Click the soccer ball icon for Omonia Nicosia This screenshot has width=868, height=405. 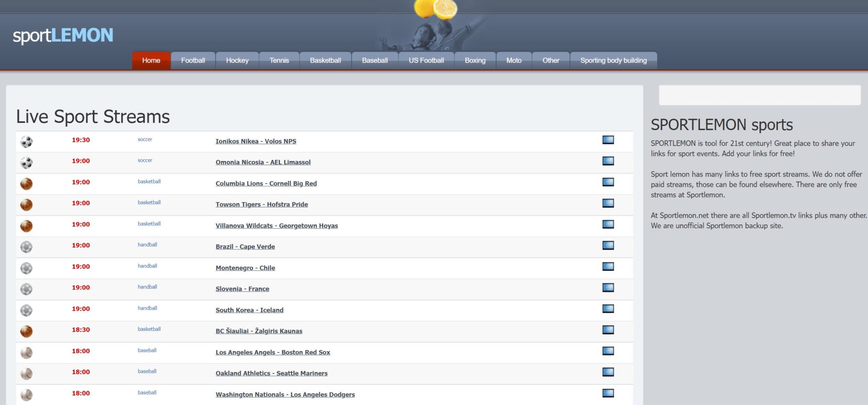26,162
